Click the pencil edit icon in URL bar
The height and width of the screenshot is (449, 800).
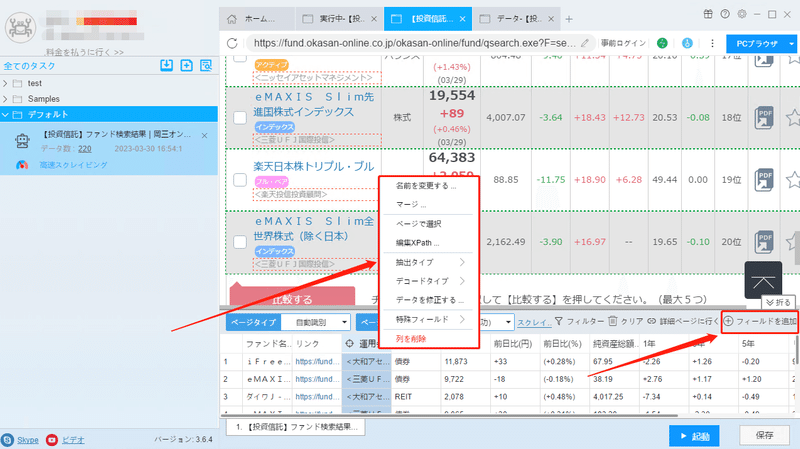[585, 43]
